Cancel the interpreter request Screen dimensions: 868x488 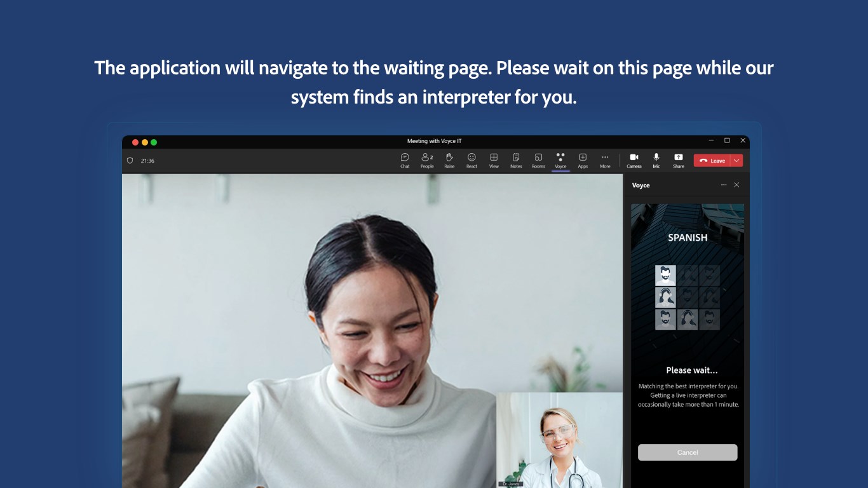(688, 452)
